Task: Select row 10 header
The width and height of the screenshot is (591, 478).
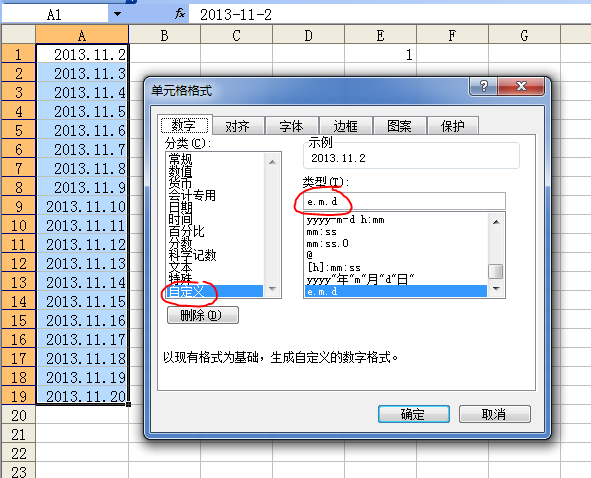Action: (18, 225)
